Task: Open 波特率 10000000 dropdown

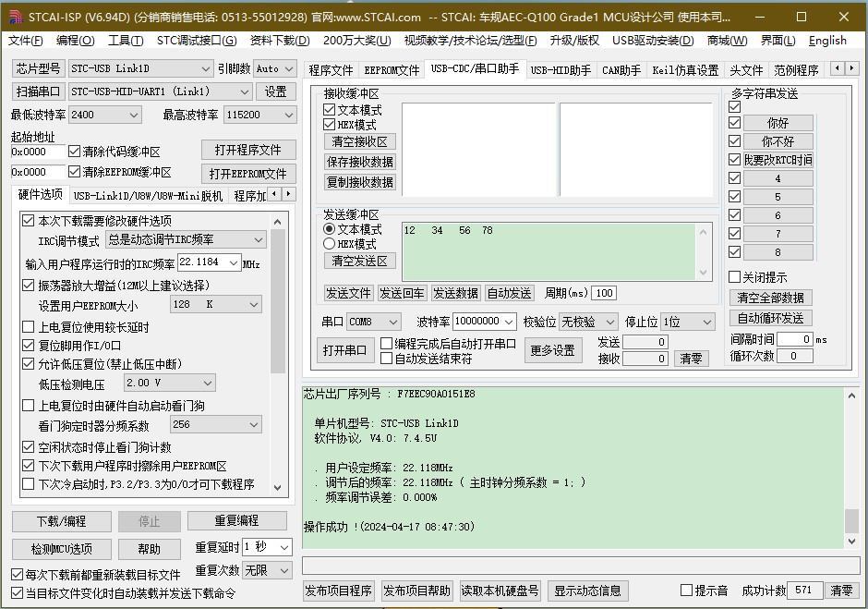Action: [510, 322]
